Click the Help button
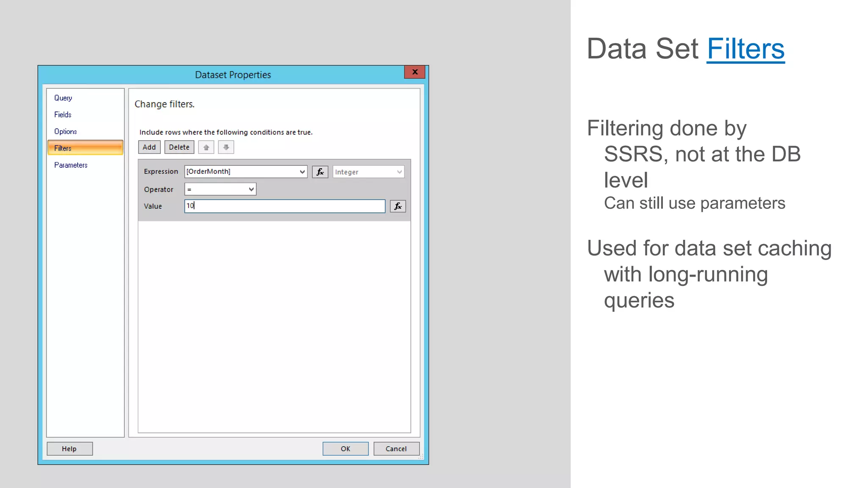 coord(70,449)
